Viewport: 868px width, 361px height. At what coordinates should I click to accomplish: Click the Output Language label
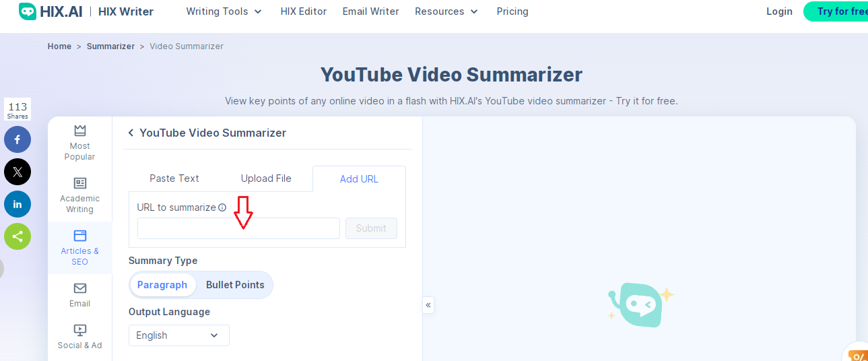(169, 312)
